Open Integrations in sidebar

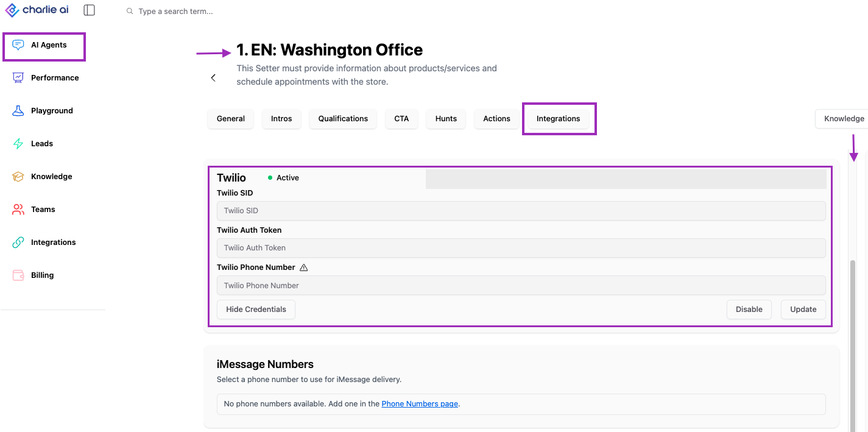point(53,243)
